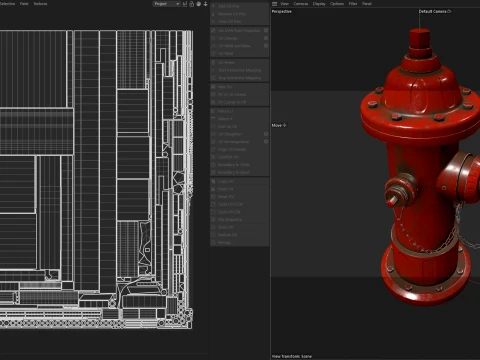Click the Move tool indicator in viewport
This screenshot has height=360, width=480.
click(x=279, y=125)
